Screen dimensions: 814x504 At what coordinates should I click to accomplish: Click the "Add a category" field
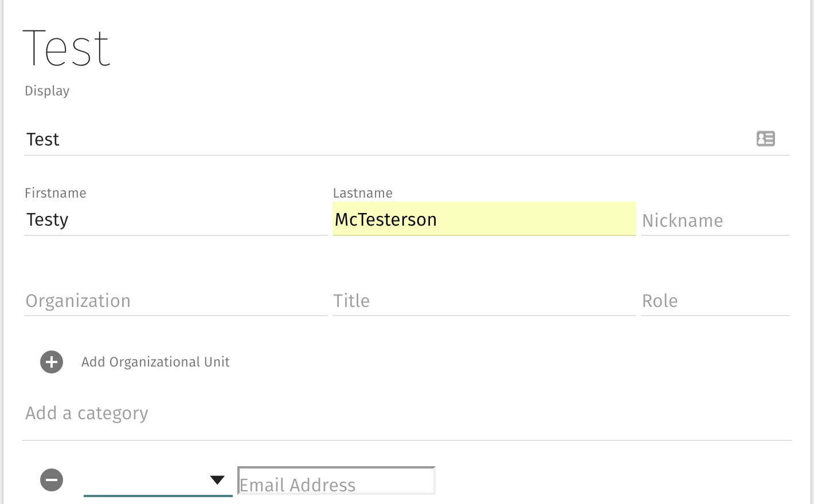pyautogui.click(x=401, y=413)
